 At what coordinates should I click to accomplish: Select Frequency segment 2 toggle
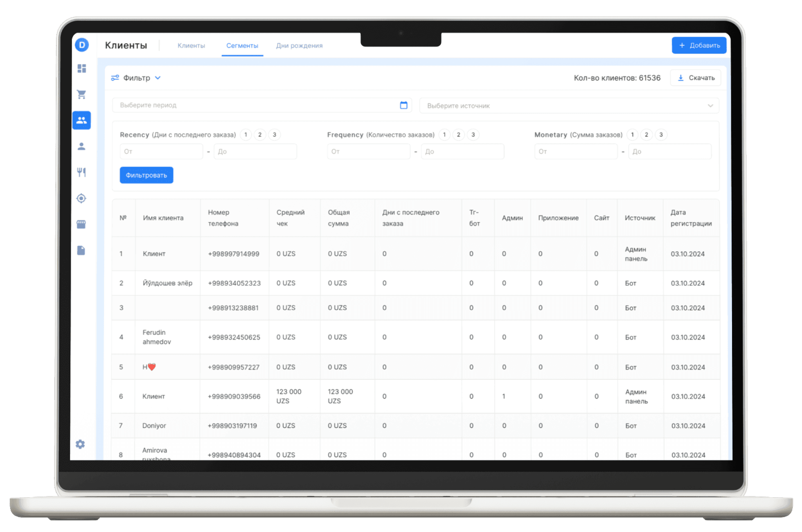(458, 135)
